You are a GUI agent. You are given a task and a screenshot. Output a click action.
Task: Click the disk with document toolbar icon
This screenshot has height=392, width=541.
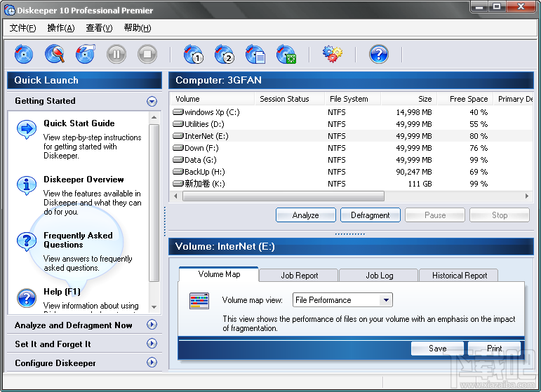tap(255, 54)
